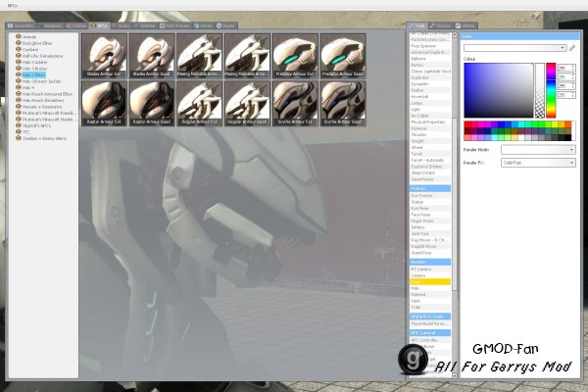Click the green value number field
This screenshot has height=392, width=588.
565,76
